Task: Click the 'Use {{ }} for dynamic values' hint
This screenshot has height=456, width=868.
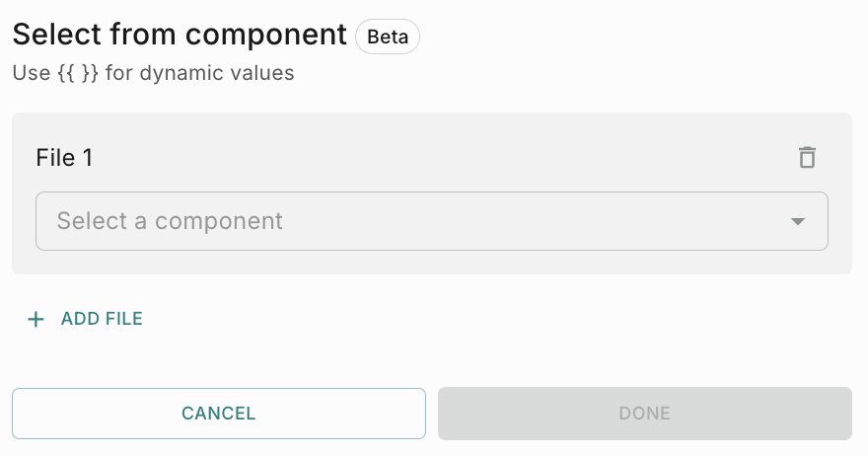Action: (x=153, y=73)
